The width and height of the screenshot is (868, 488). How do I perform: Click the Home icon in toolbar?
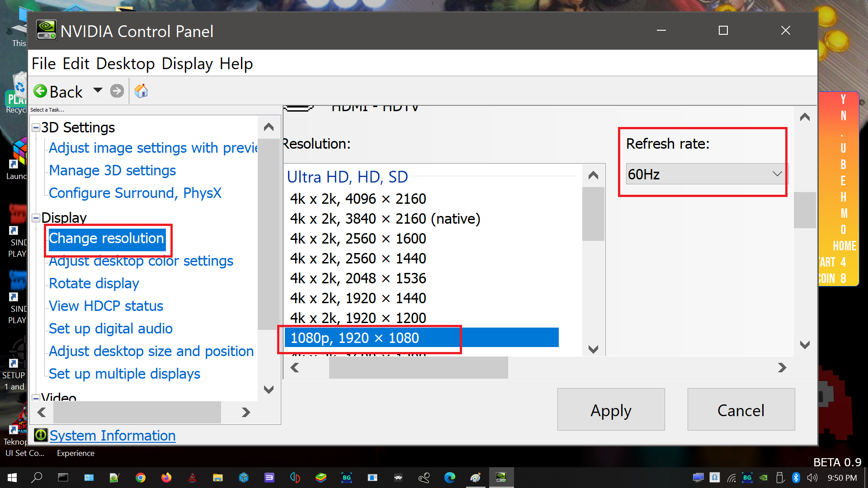141,91
